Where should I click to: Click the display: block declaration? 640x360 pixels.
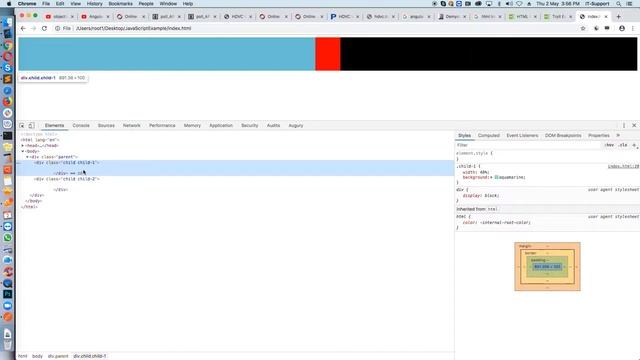(480, 196)
